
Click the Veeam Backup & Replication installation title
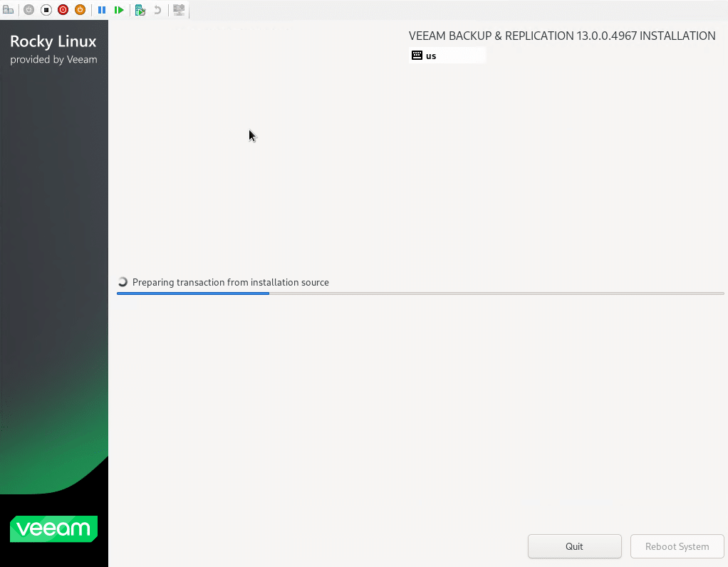pyautogui.click(x=562, y=36)
